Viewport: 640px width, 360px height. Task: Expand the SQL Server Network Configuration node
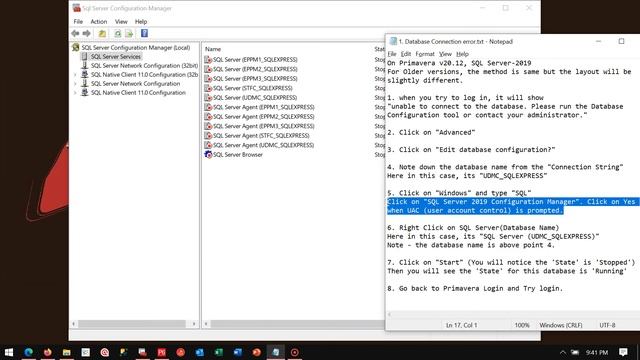tap(75, 84)
